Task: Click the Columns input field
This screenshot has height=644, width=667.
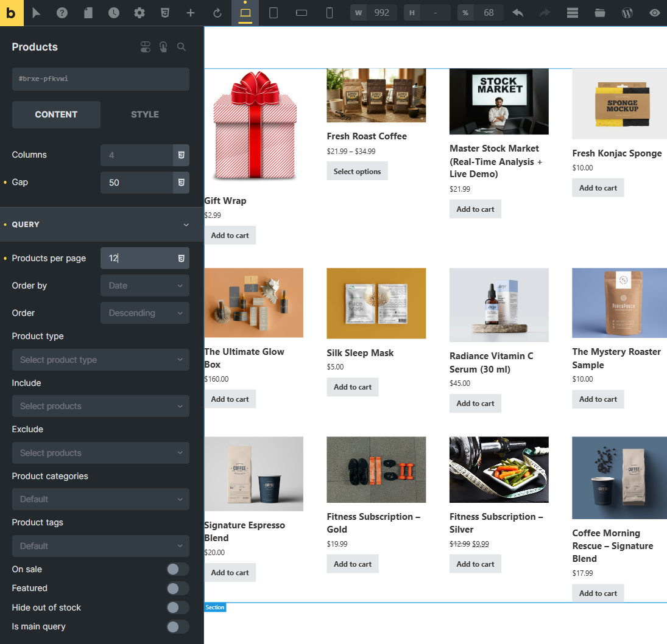Action: pyautogui.click(x=136, y=155)
